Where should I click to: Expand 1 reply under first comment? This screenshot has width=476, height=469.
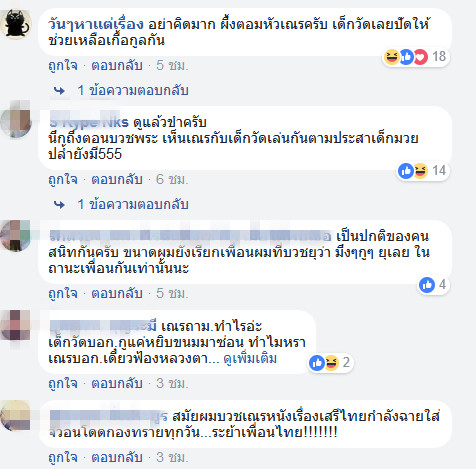click(x=133, y=90)
